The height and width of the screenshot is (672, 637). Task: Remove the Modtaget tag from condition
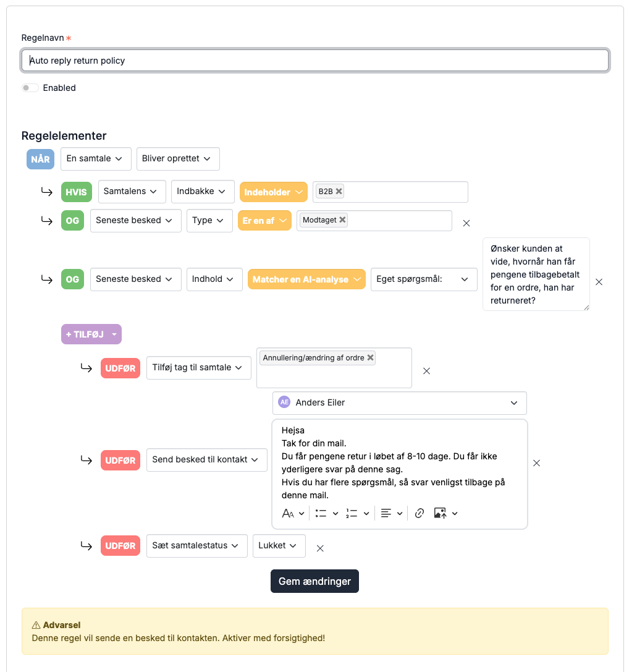342,220
